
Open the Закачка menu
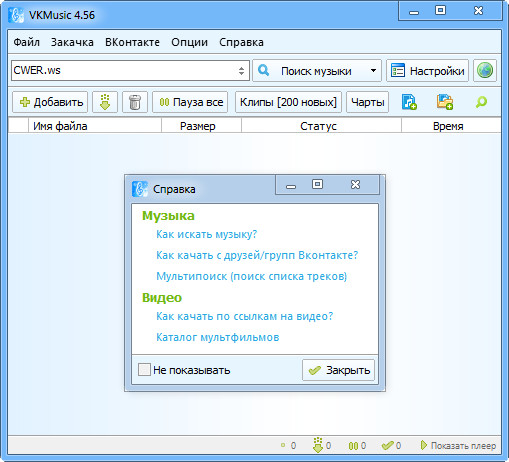(x=72, y=42)
